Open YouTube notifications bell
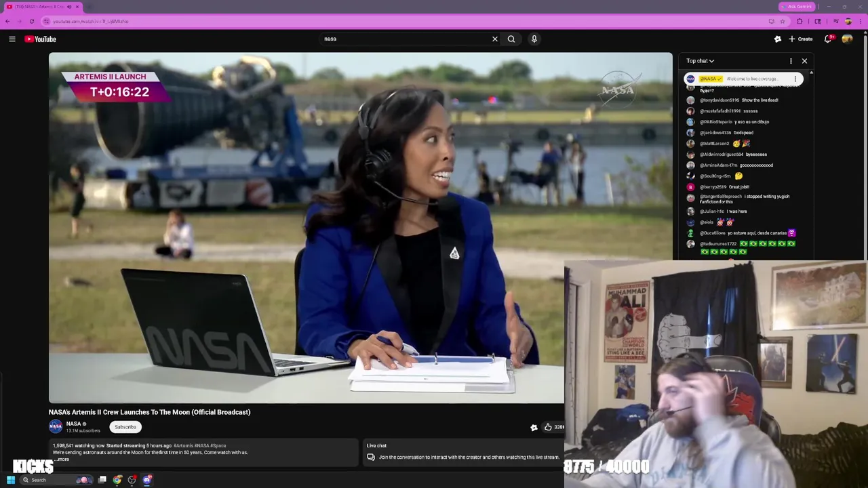868x488 pixels. point(828,39)
